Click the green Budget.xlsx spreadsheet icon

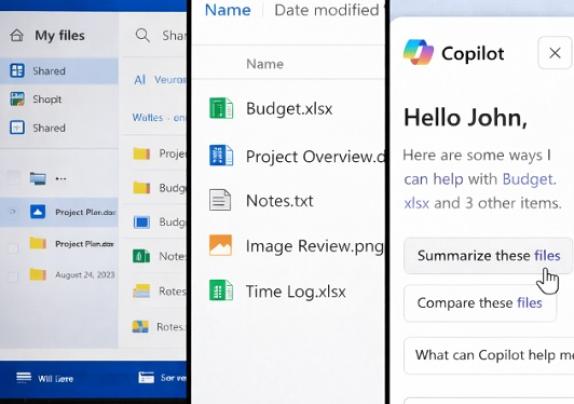coord(221,108)
